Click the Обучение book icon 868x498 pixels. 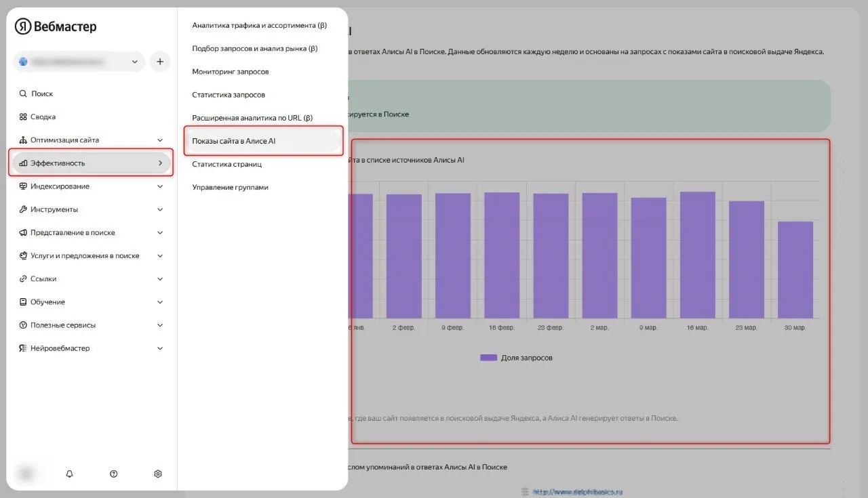23,302
